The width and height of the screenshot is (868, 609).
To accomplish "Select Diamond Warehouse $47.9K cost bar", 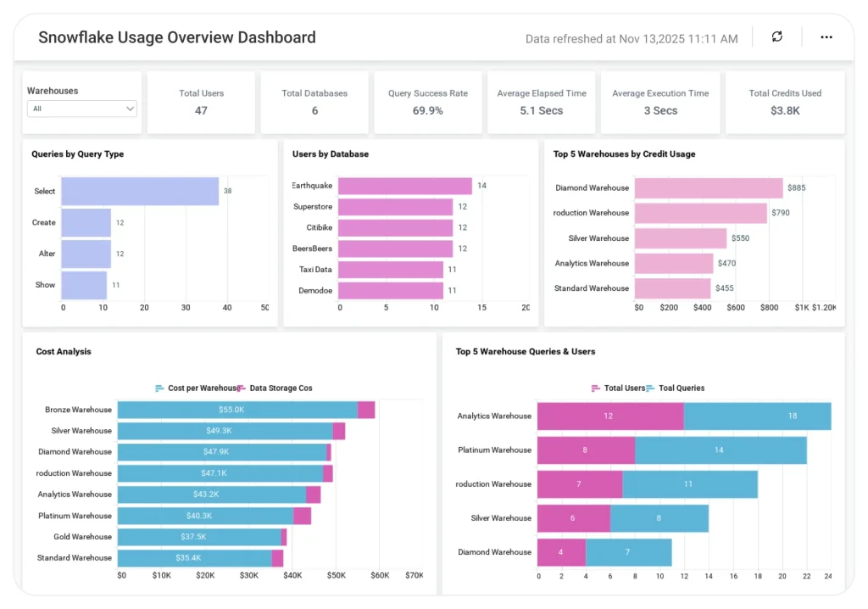I will tap(222, 451).
